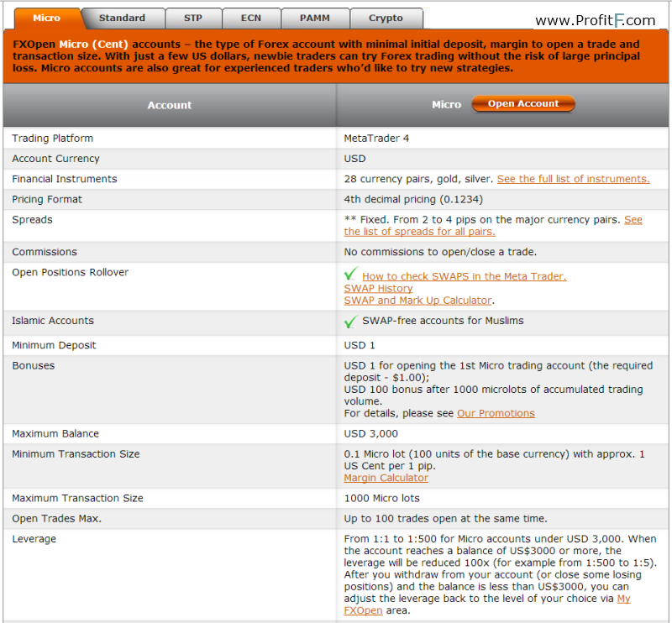The image size is (672, 623).
Task: Go to the My FXOpen area link
Action: (x=487, y=605)
